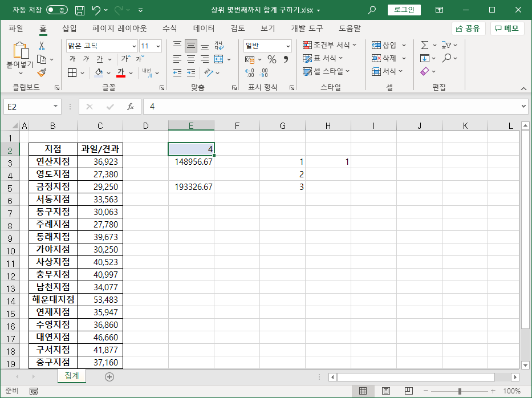Adjust the zoom slider handle

[460, 391]
